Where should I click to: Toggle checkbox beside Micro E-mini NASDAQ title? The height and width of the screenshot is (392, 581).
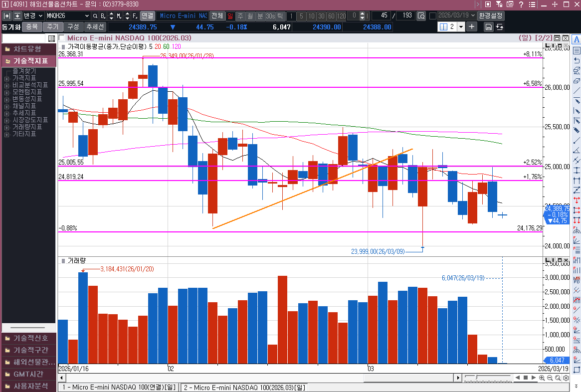62,38
